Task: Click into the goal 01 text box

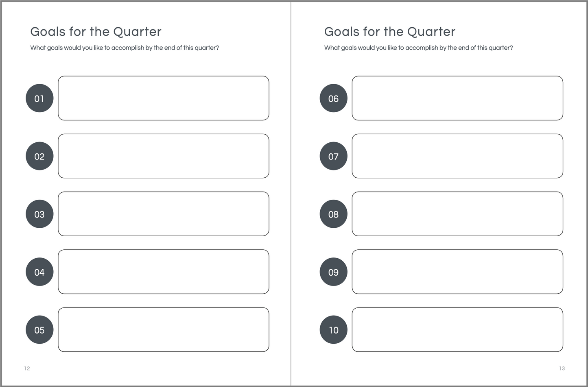Action: coord(163,98)
